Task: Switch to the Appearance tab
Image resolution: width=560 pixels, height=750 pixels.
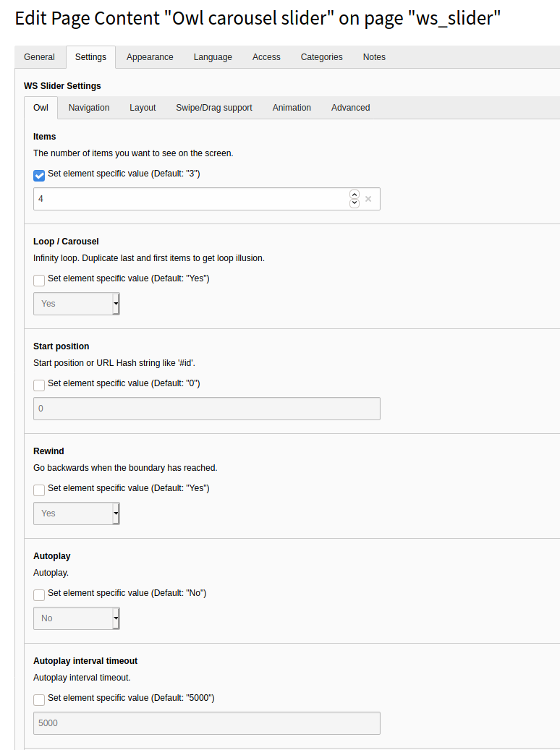Action: tap(150, 57)
